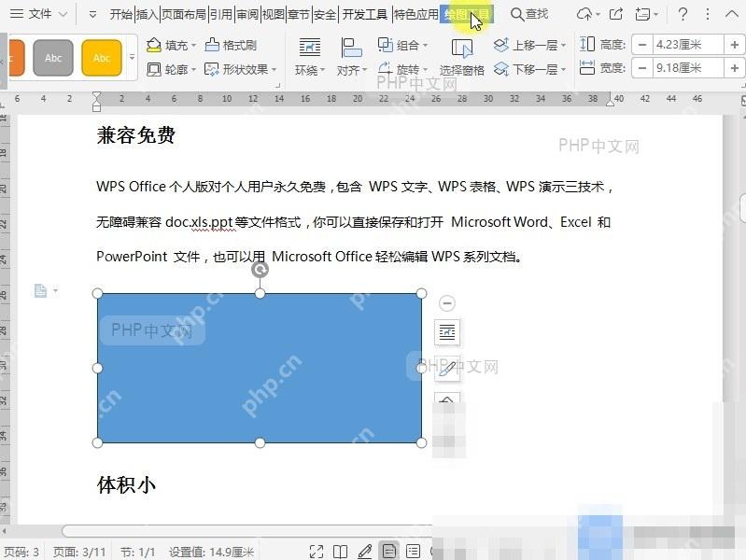Open the more options vertical dots
The width and height of the screenshot is (746, 560).
708,14
